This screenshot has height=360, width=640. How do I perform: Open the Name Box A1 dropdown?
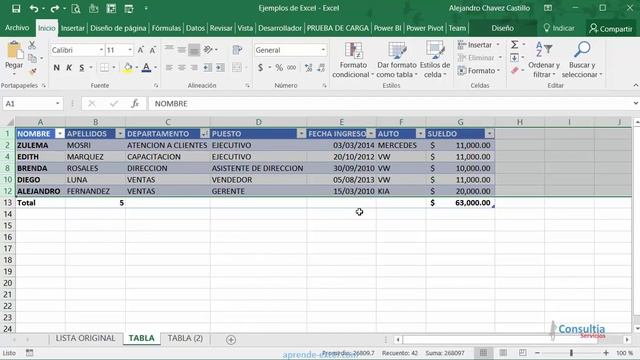[58, 104]
